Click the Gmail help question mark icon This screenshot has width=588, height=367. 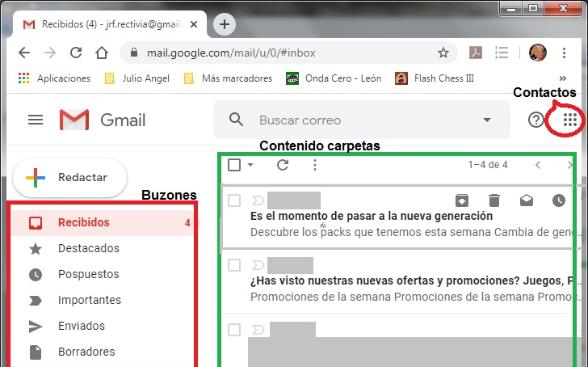[x=536, y=120]
